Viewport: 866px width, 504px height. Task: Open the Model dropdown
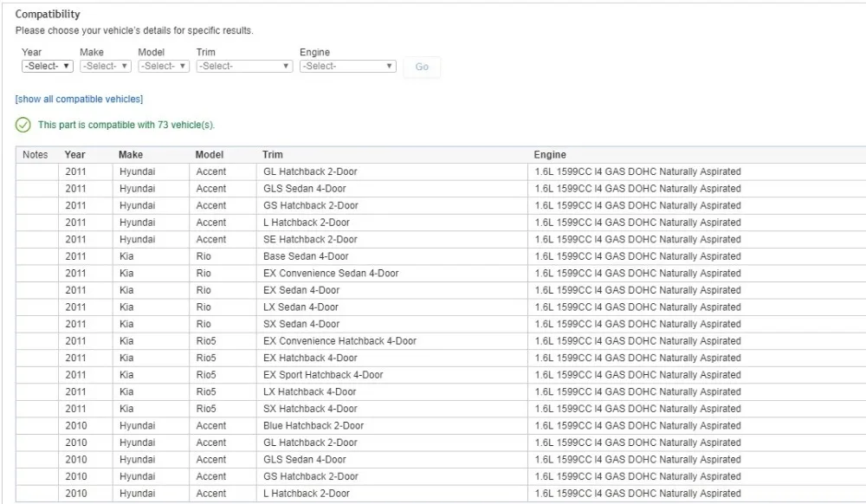(164, 66)
